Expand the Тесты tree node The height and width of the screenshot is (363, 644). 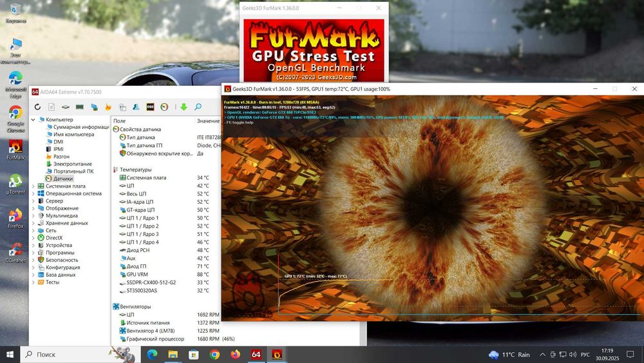(x=33, y=282)
